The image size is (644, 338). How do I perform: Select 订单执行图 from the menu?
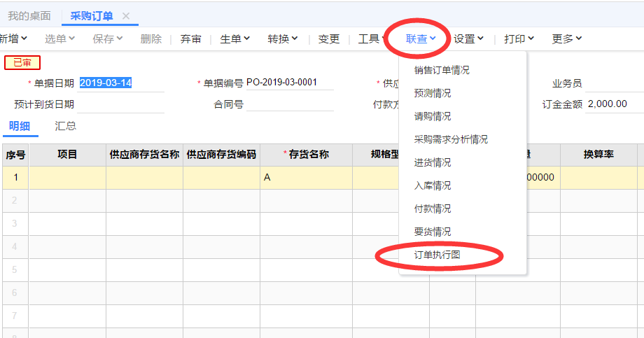(x=437, y=255)
